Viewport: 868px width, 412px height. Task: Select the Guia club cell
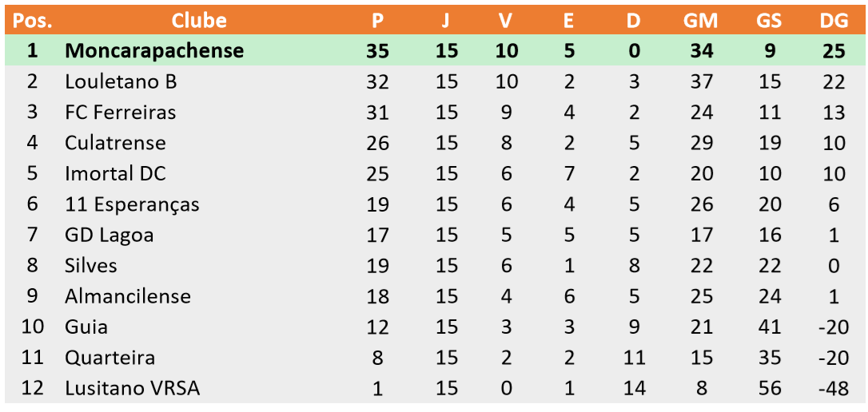point(86,327)
